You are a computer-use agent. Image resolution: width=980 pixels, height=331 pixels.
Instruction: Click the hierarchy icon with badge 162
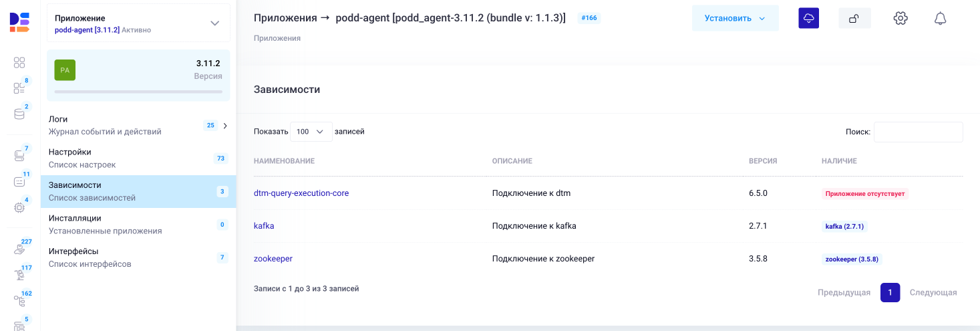pyautogui.click(x=19, y=301)
